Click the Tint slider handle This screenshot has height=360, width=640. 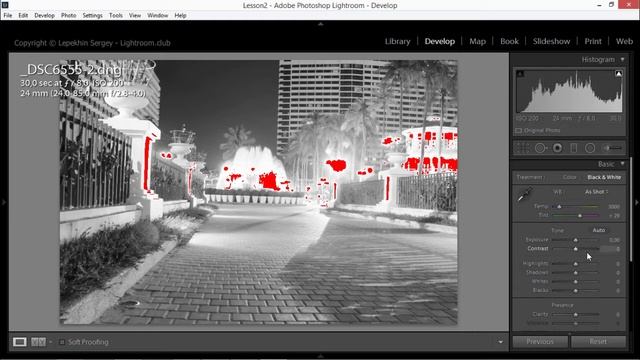580,215
